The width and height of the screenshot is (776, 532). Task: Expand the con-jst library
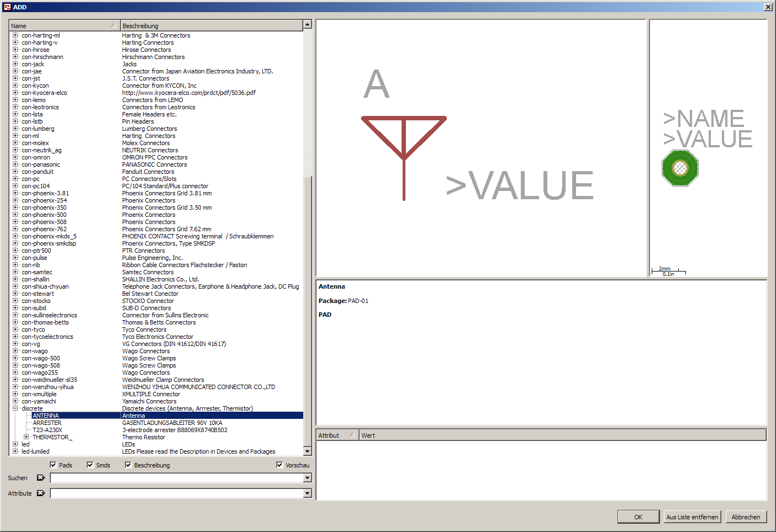(x=15, y=78)
